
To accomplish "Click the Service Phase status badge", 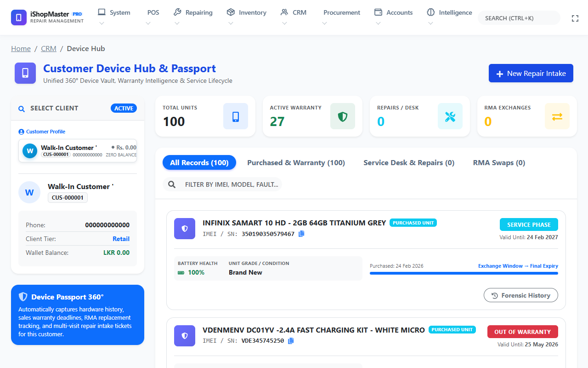I will (x=529, y=224).
